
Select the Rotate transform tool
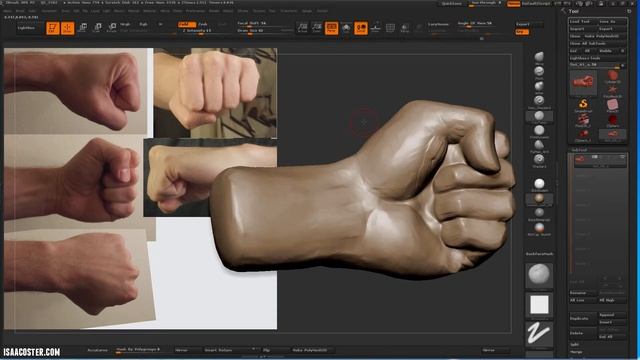tap(111, 28)
